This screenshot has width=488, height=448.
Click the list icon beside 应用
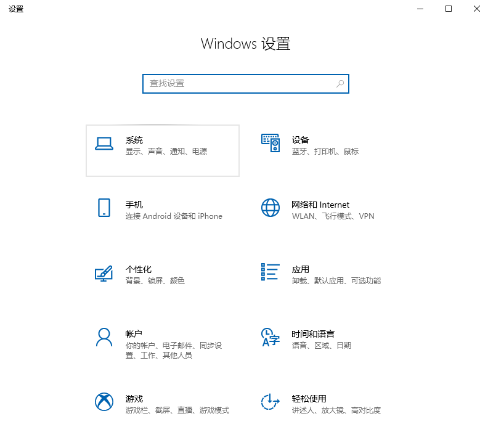click(x=270, y=272)
